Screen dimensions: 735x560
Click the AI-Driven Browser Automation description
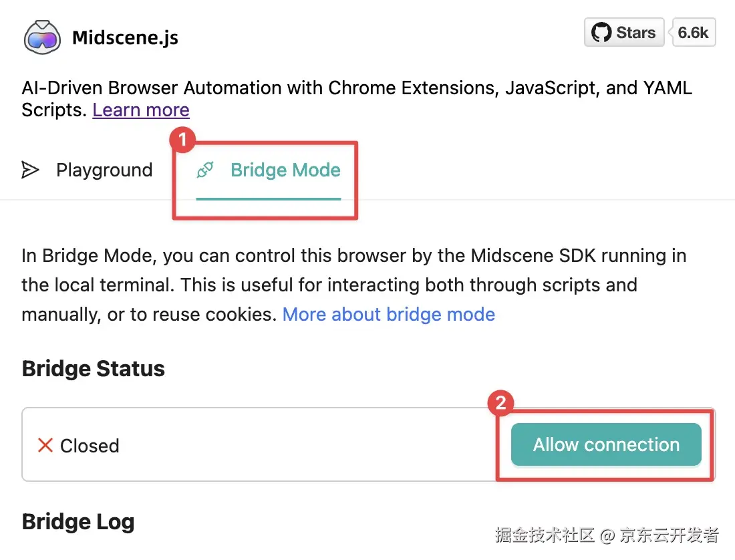pyautogui.click(x=357, y=99)
